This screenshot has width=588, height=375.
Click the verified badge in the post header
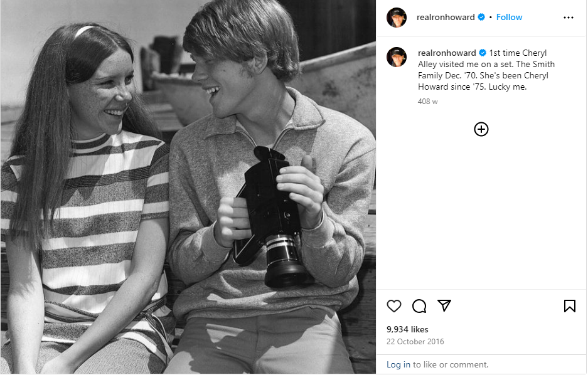coord(481,18)
